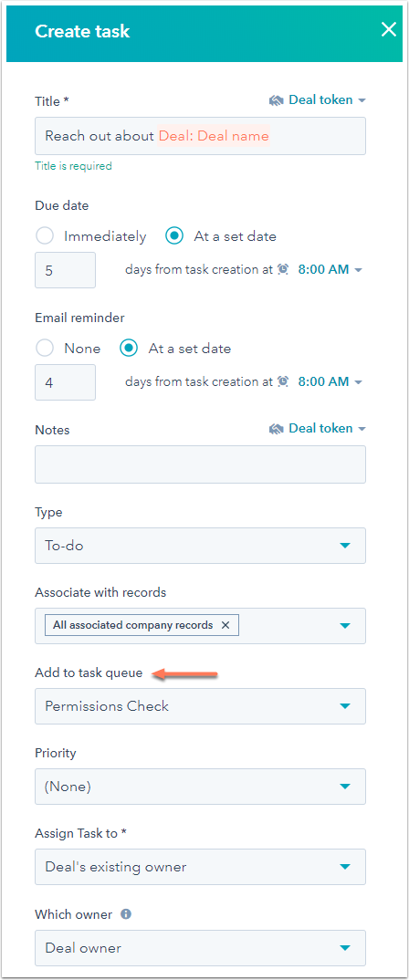Viewport: 409px width, 980px height.
Task: Close the Create task panel
Action: [389, 30]
